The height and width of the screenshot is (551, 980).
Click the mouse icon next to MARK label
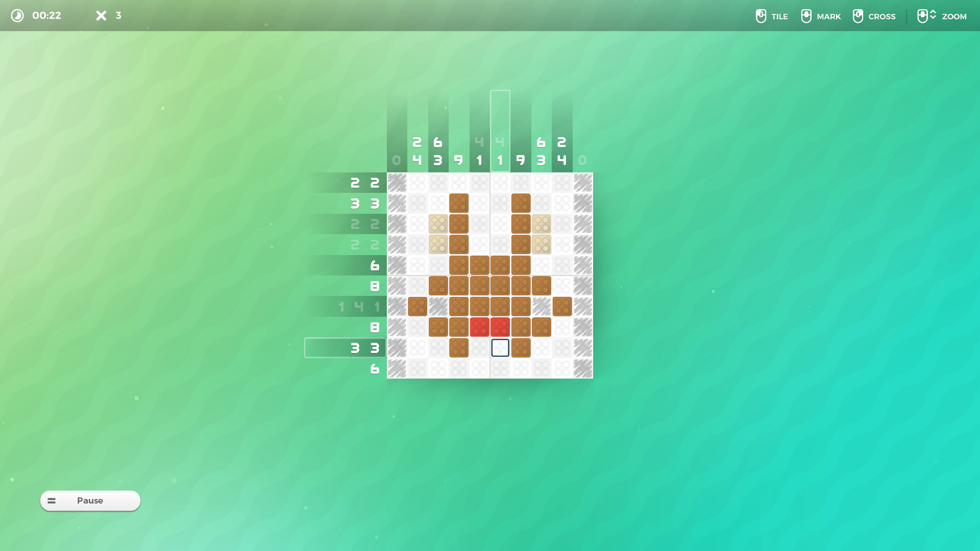806,16
